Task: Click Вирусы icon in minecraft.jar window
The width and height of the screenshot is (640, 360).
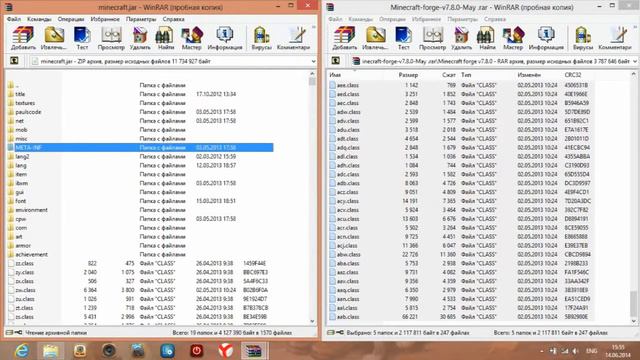Action: pos(261,38)
